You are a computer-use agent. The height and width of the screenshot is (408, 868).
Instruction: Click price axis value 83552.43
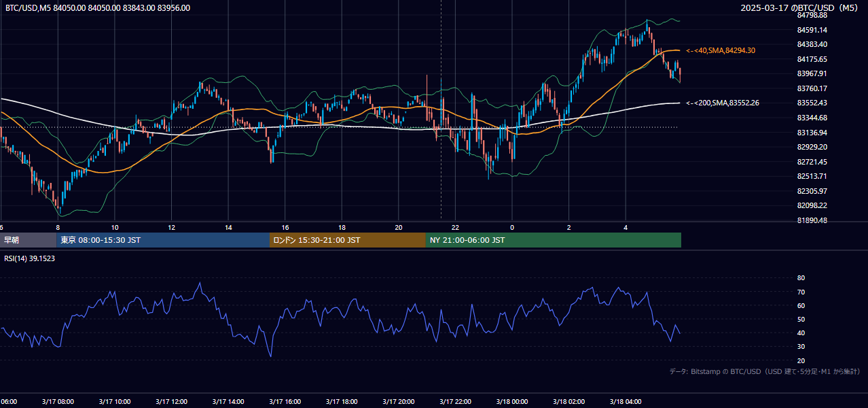pos(812,103)
